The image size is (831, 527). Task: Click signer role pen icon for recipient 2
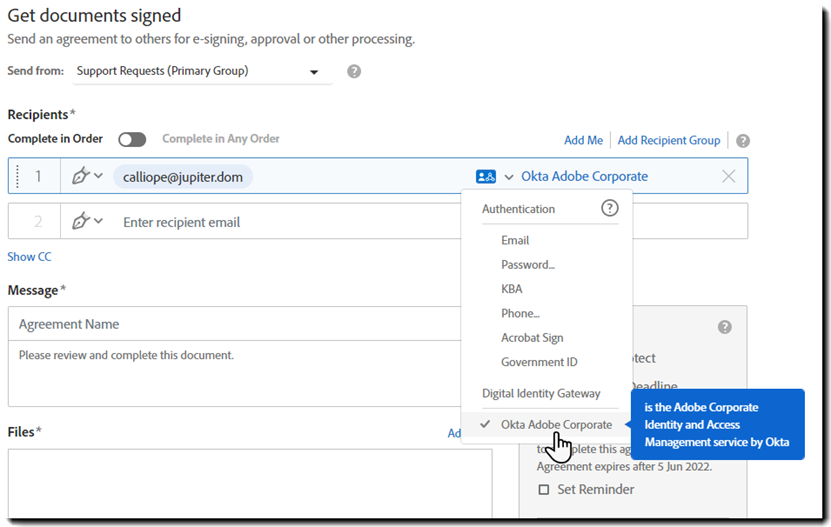(x=82, y=222)
